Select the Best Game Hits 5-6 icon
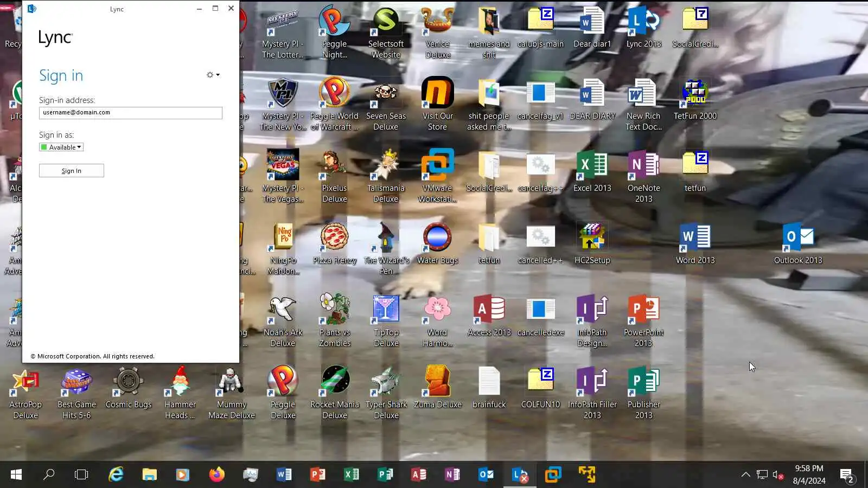Image resolution: width=868 pixels, height=488 pixels. (77, 393)
